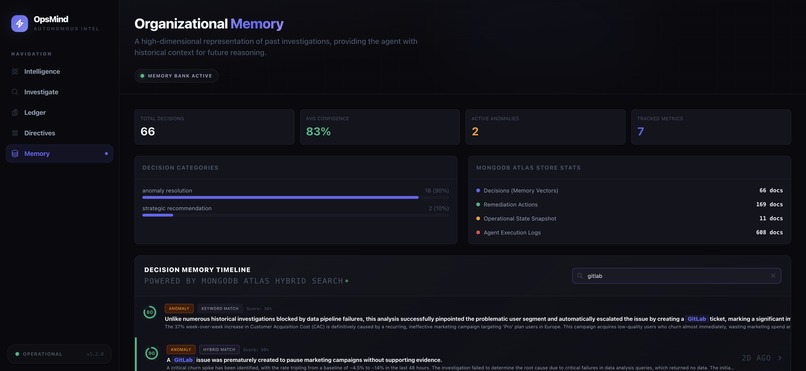Click the version label in status pill

[x=95, y=354]
